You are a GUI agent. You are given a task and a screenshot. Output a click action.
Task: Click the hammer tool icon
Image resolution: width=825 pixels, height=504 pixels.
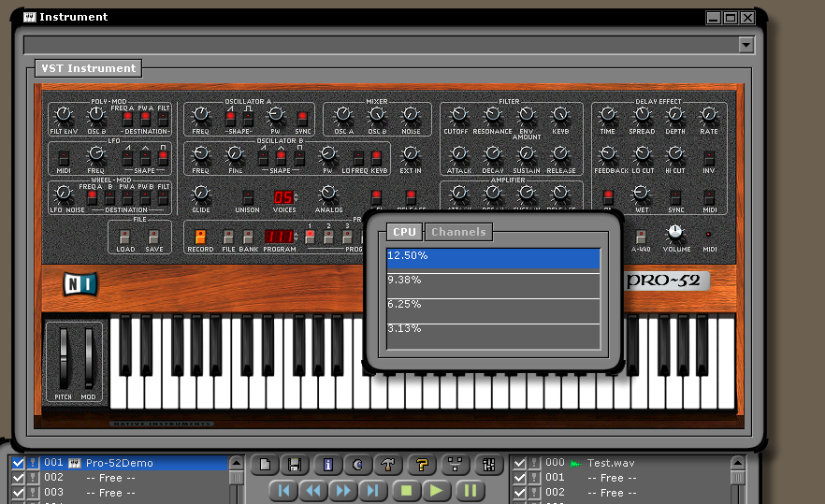coord(388,465)
